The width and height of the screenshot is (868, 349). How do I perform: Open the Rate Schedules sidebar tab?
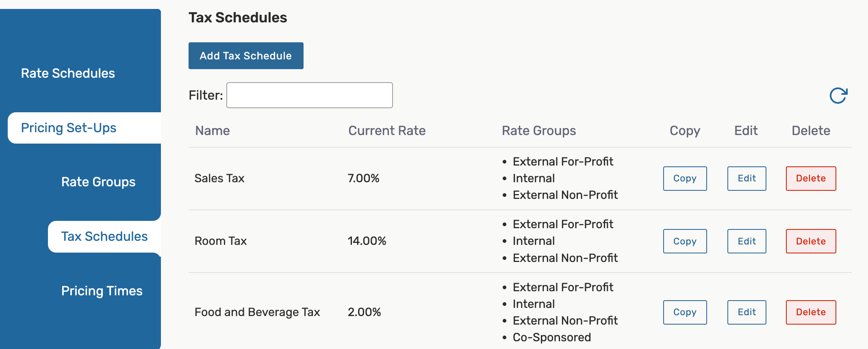(68, 73)
